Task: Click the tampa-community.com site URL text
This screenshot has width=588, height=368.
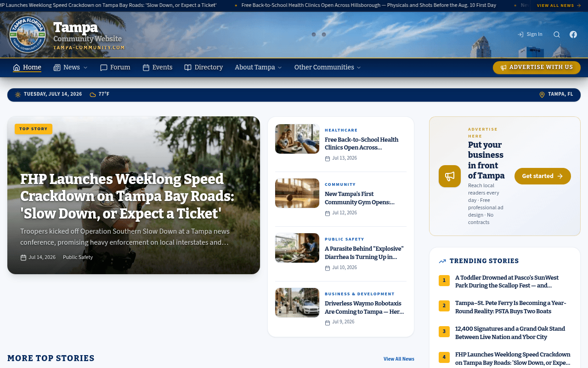Action: tap(89, 47)
